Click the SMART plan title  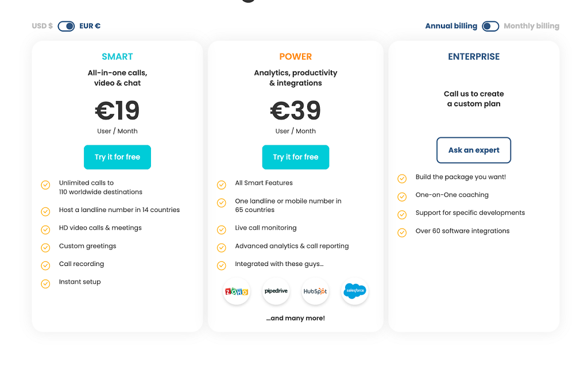click(117, 56)
